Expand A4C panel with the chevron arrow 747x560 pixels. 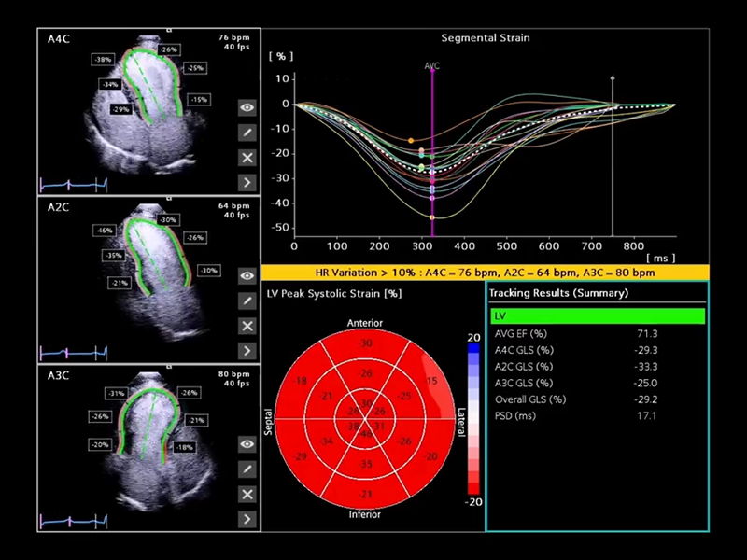[247, 182]
